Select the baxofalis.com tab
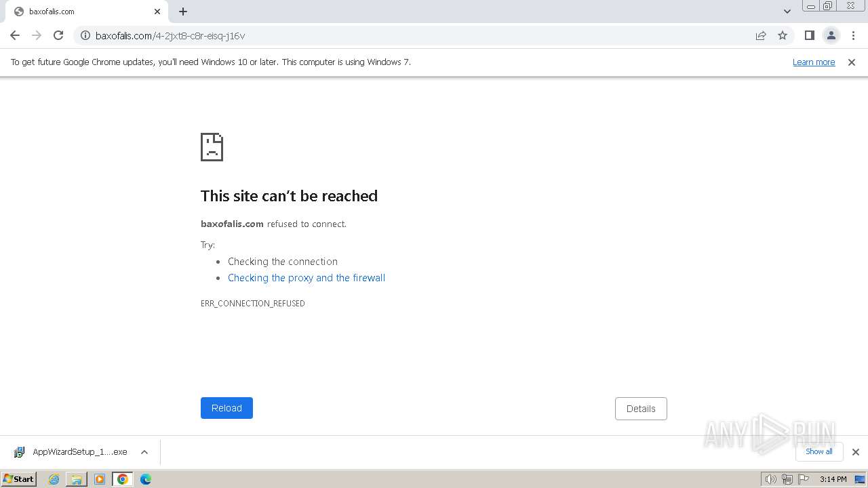Image resolution: width=868 pixels, height=488 pixels. [86, 12]
